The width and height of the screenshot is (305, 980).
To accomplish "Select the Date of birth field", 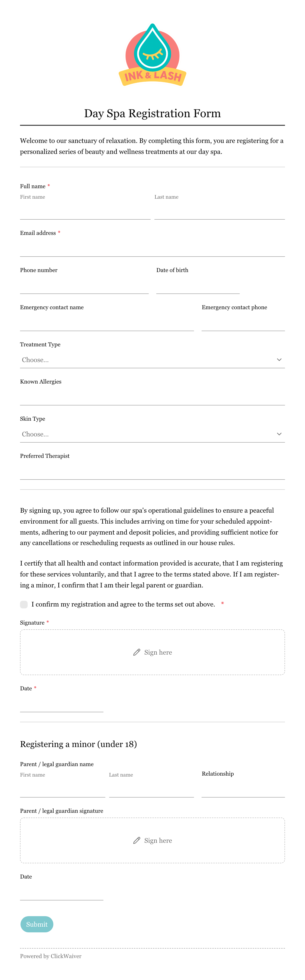I will [198, 286].
